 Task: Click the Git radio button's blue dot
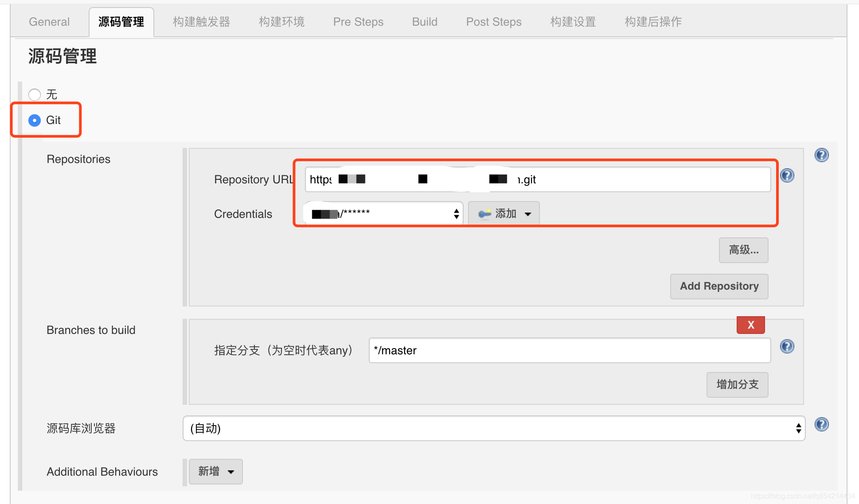(x=34, y=120)
